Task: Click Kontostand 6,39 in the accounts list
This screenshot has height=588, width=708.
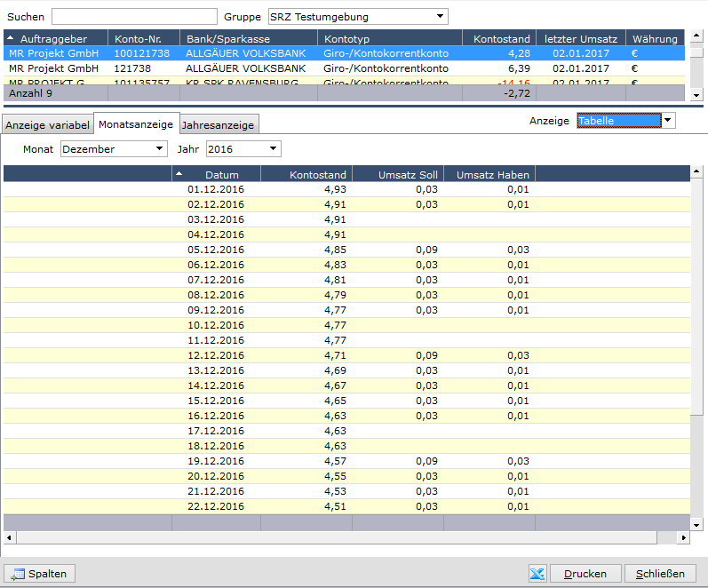Action: 519,68
